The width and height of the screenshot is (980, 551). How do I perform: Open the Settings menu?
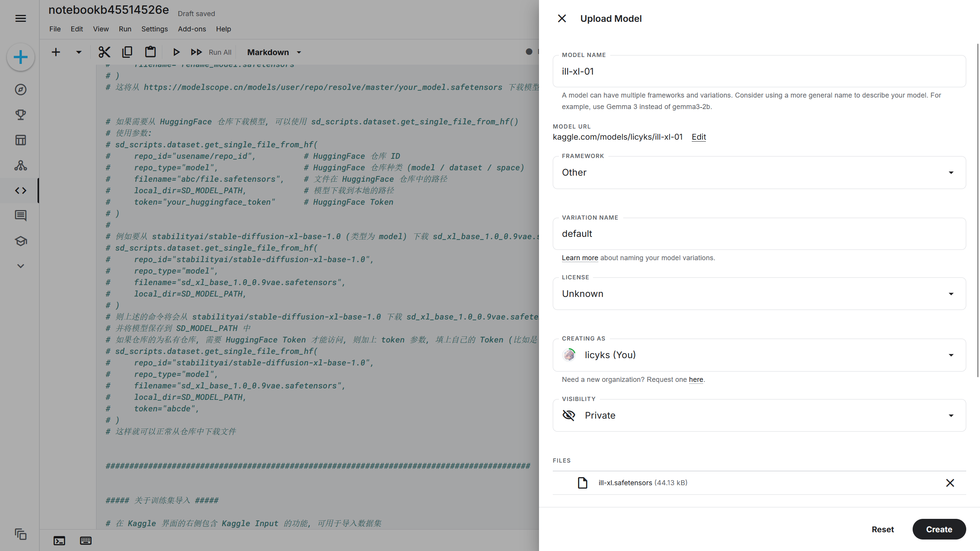(154, 29)
